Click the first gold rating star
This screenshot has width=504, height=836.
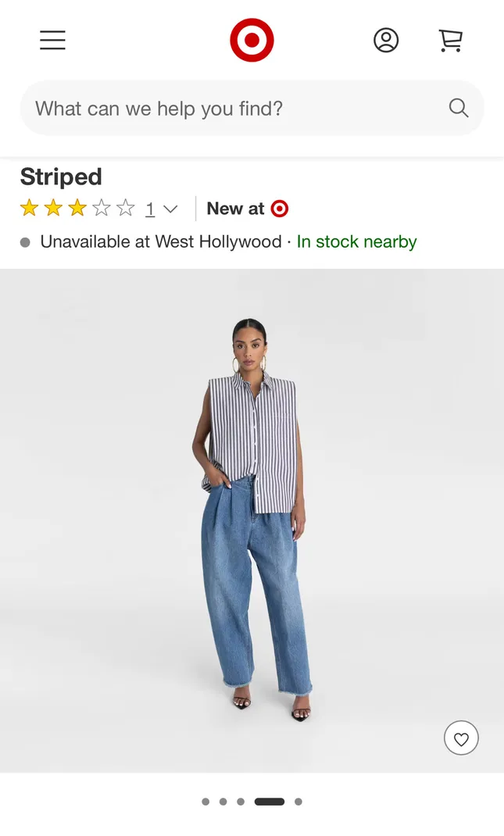29,208
